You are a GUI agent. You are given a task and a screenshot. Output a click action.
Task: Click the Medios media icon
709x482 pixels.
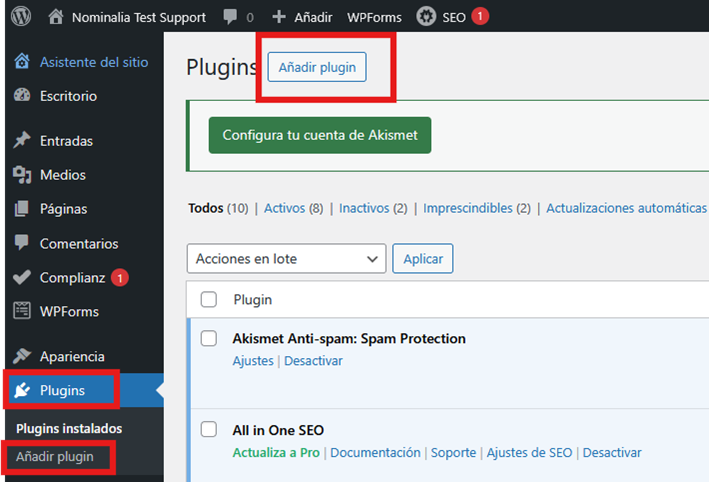[22, 175]
